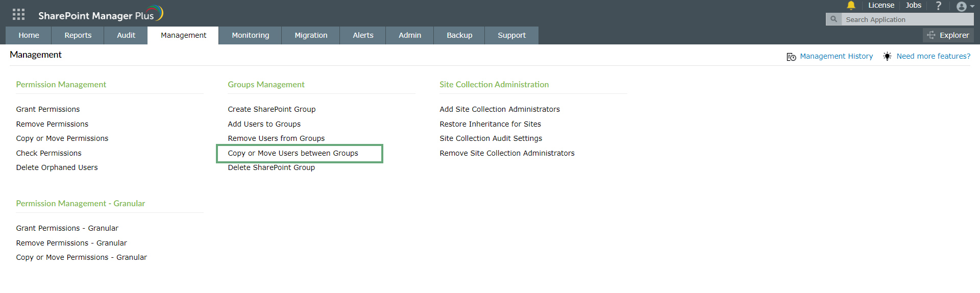Open Need more features link
The image size is (980, 293).
[x=934, y=56]
